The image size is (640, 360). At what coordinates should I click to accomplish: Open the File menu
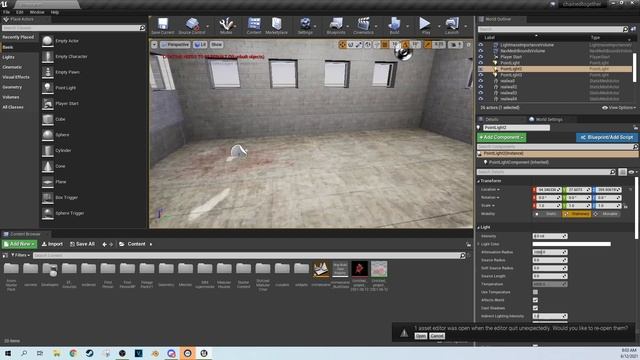point(7,12)
